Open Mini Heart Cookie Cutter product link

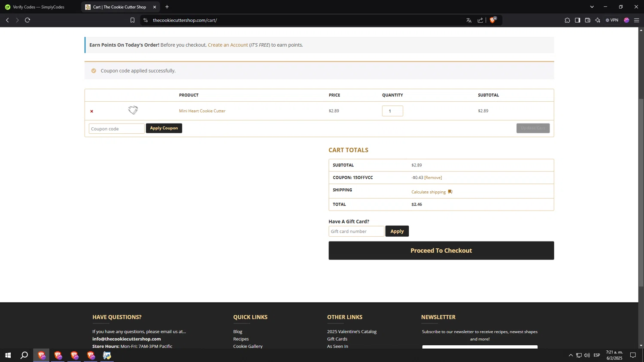(202, 111)
